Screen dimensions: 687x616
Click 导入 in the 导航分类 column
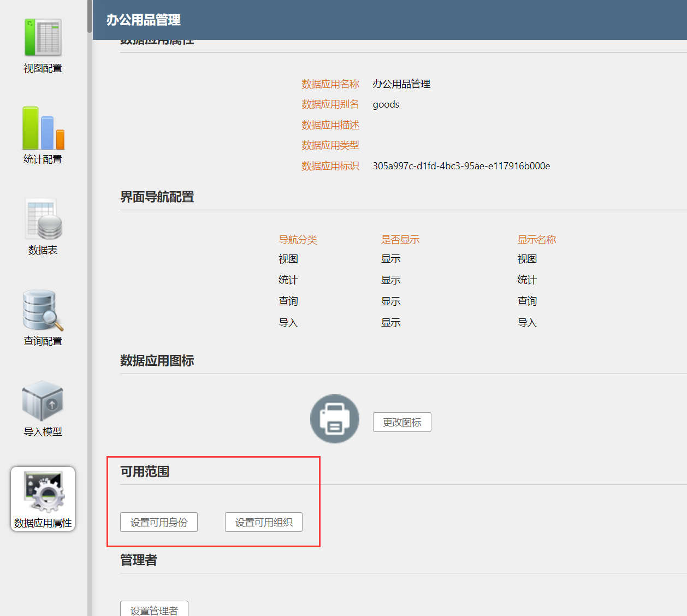click(288, 323)
